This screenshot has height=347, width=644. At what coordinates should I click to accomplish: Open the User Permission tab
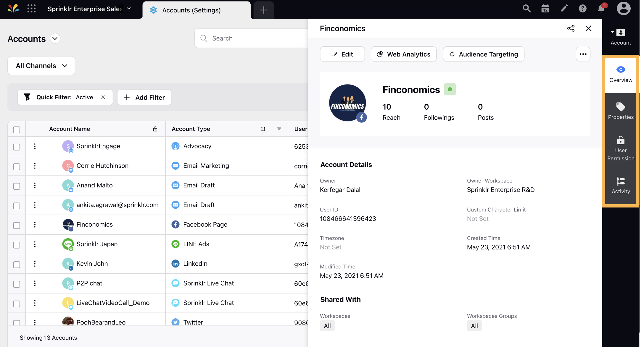[621, 148]
